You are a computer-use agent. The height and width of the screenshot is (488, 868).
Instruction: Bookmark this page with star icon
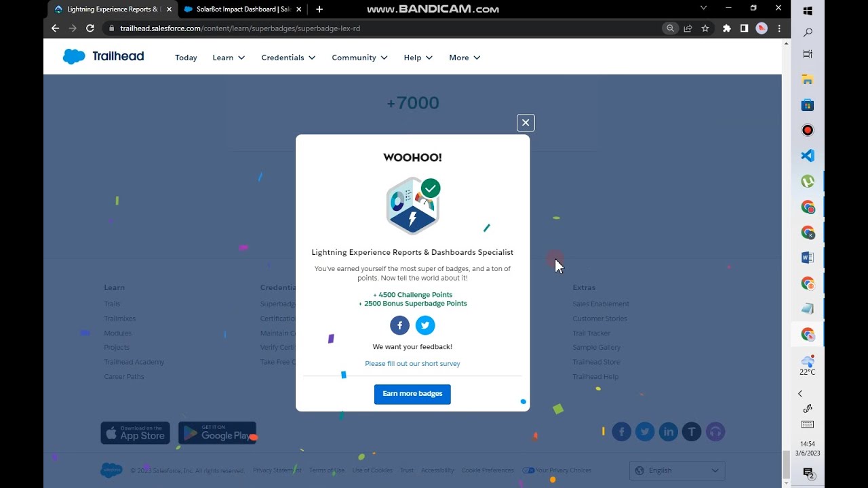pyautogui.click(x=705, y=28)
